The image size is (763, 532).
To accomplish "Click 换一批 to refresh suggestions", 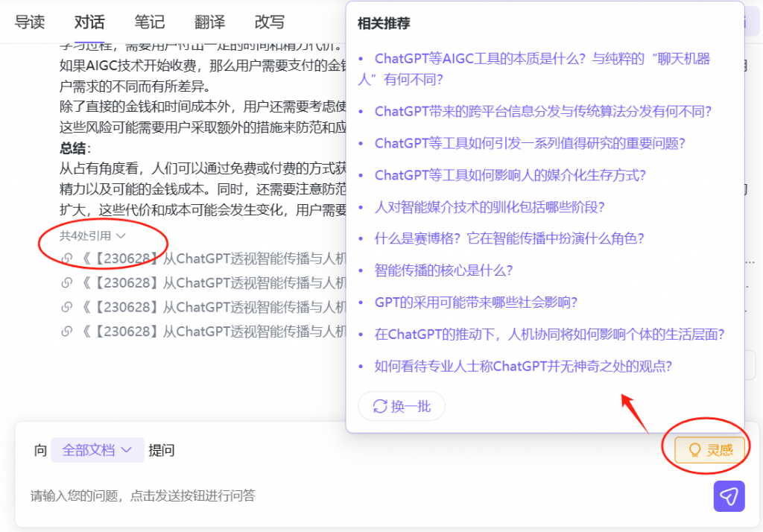I will (402, 406).
